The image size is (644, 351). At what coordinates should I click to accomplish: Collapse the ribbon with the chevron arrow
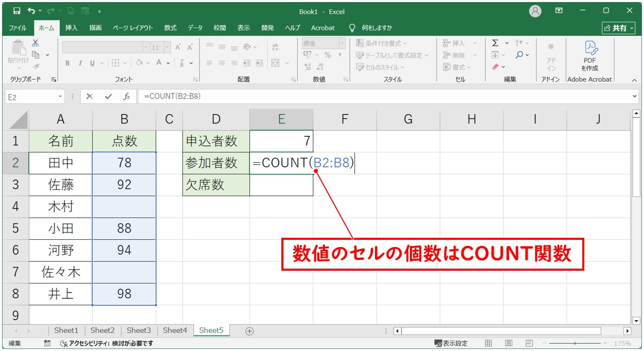(x=634, y=80)
